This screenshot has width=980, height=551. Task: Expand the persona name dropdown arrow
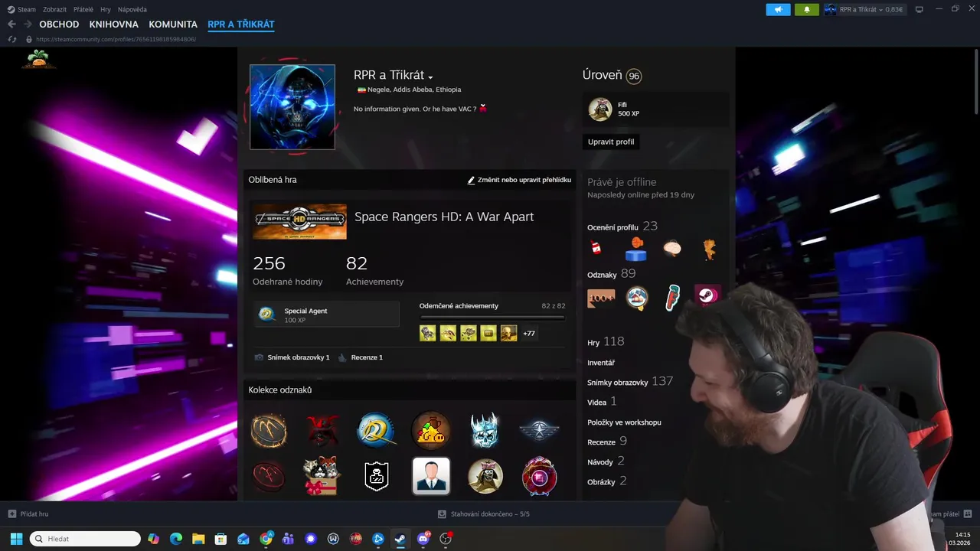(x=431, y=77)
